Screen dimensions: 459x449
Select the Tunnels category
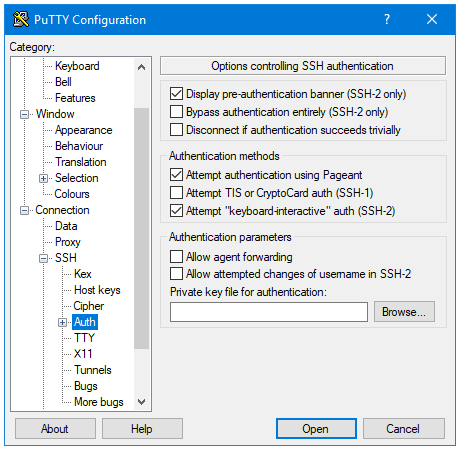tap(93, 370)
